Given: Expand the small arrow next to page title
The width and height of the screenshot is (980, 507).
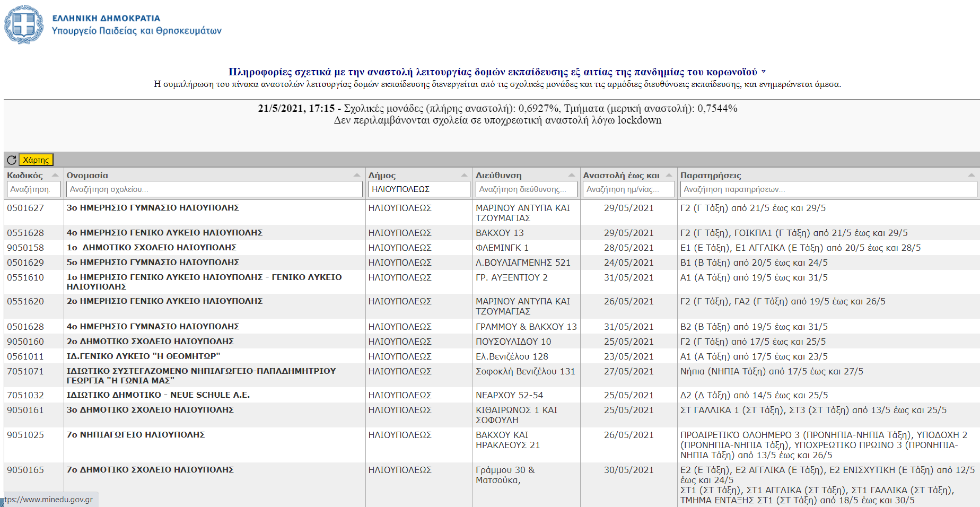Looking at the screenshot, I should tap(764, 72).
